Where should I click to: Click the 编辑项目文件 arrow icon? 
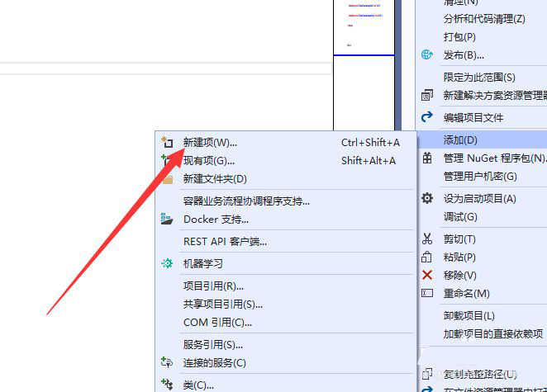[427, 117]
